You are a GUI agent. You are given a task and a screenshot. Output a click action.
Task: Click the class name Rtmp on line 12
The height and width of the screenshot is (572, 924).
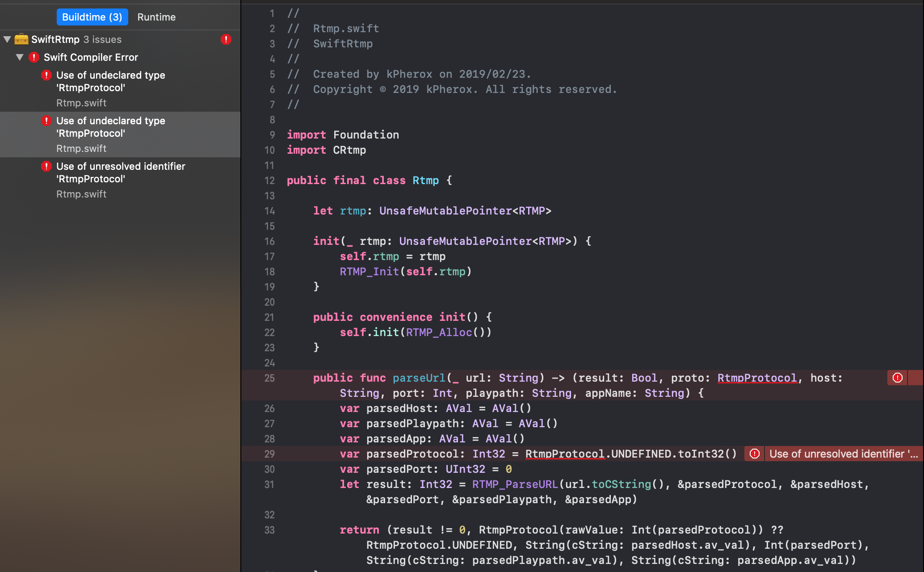pyautogui.click(x=425, y=181)
